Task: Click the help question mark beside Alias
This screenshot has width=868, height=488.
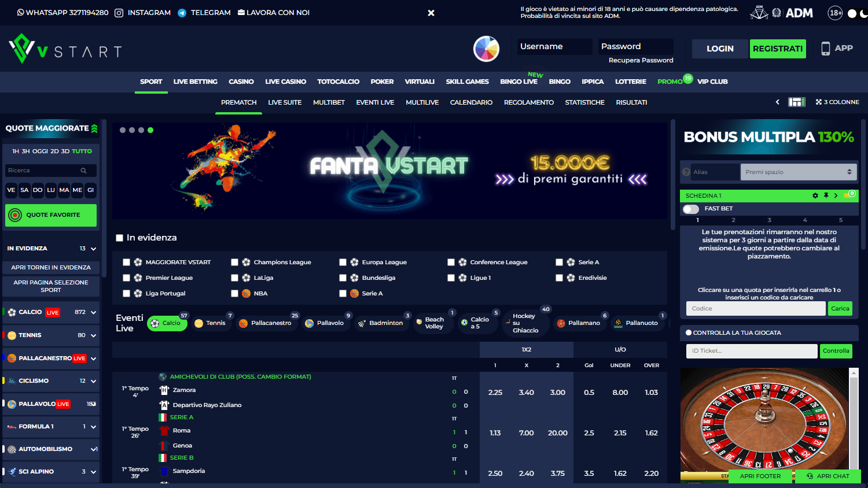Action: [x=686, y=172]
